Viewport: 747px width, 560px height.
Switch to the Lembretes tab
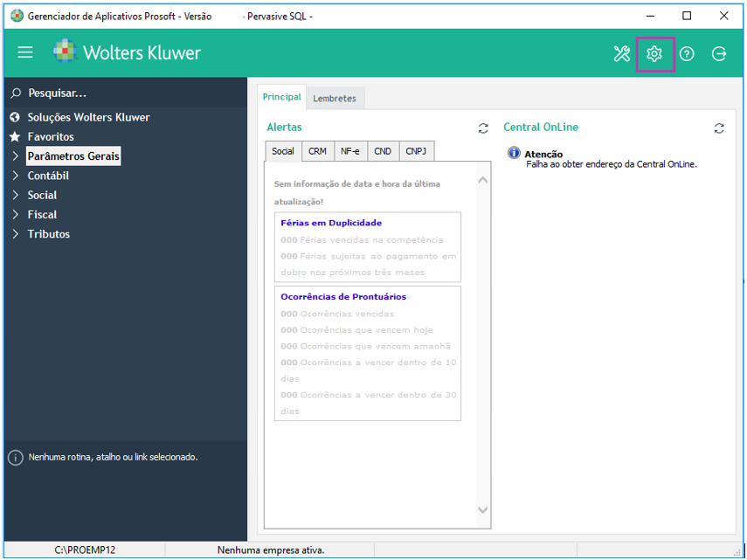click(x=335, y=98)
